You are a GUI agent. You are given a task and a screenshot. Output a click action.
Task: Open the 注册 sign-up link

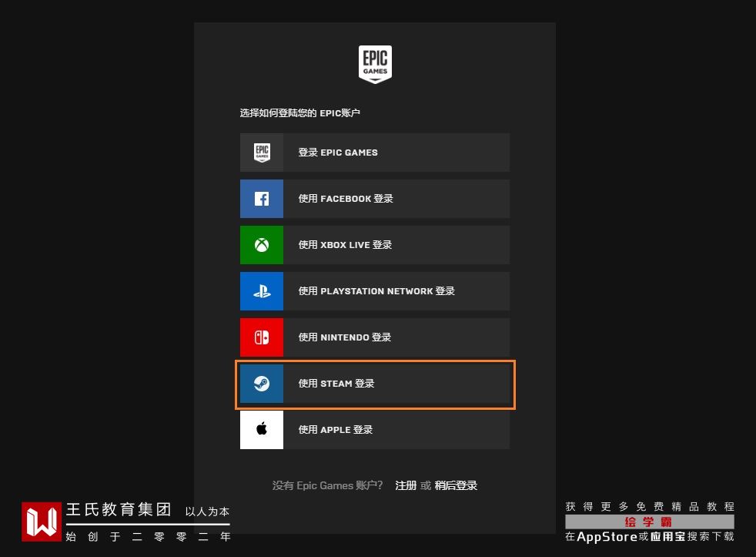(x=406, y=485)
